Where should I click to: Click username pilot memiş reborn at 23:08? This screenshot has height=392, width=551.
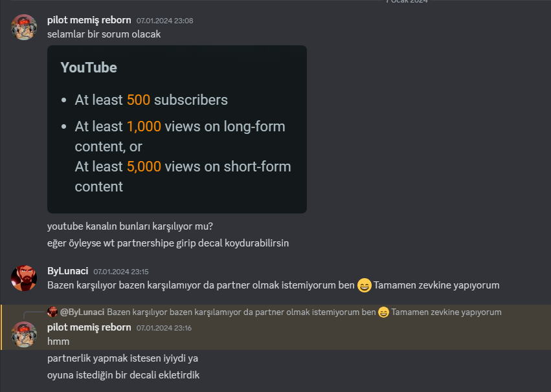tap(89, 20)
